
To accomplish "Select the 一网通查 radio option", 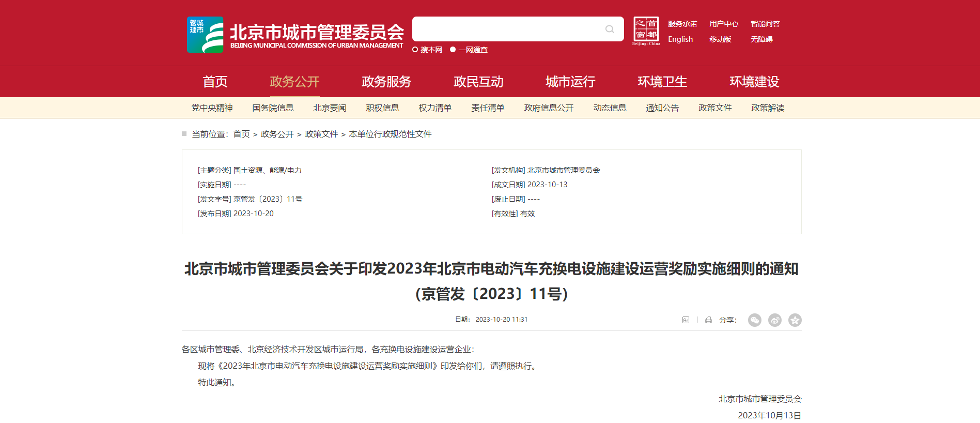I will 453,50.
